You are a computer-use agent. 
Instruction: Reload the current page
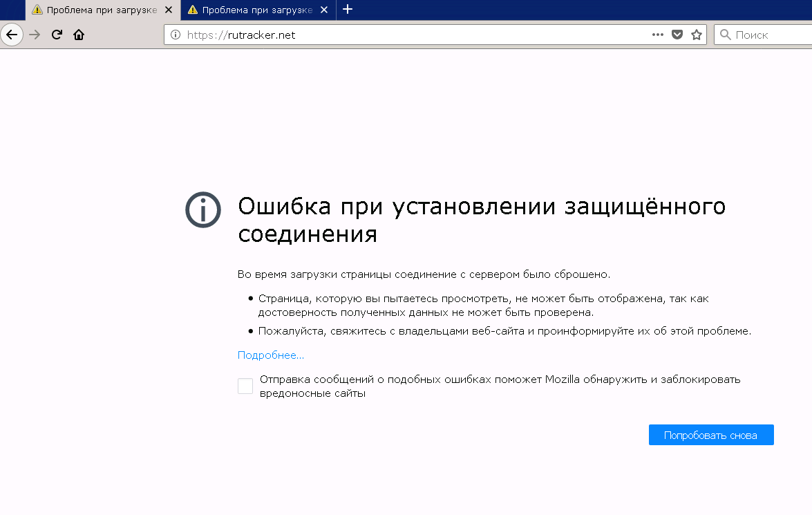tap(57, 35)
